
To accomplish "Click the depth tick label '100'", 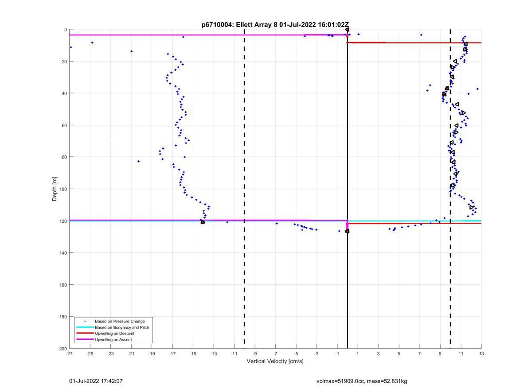I will [63, 189].
